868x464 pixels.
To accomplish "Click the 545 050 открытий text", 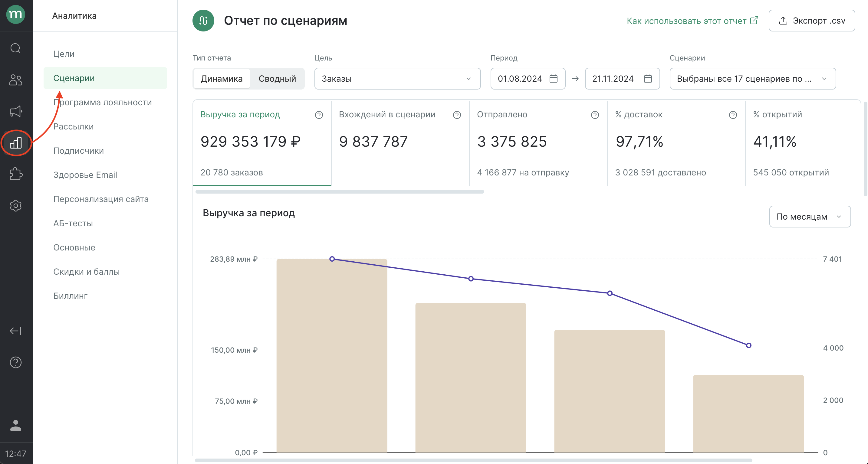I will 791,173.
